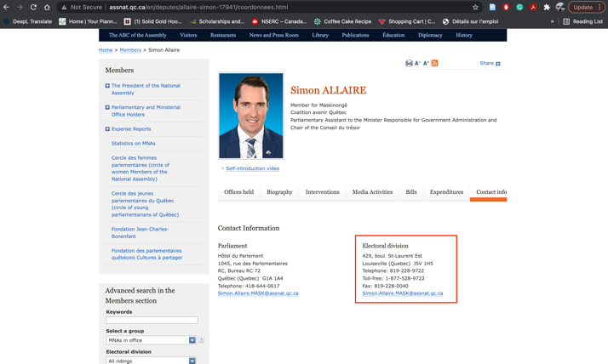Click help icon beside Select a group
The image size is (608, 364).
pyautogui.click(x=201, y=340)
